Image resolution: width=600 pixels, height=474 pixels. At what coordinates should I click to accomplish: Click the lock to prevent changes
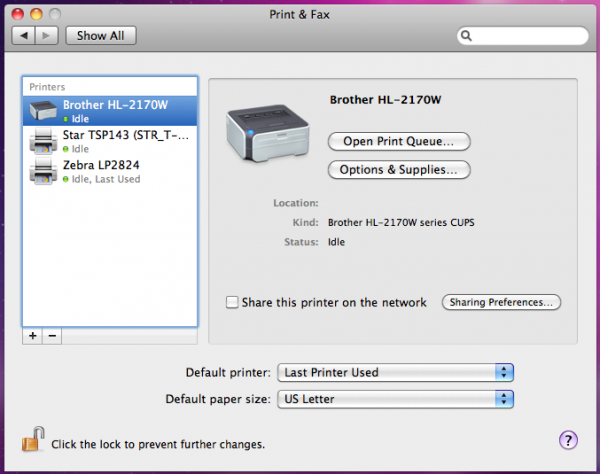33,439
